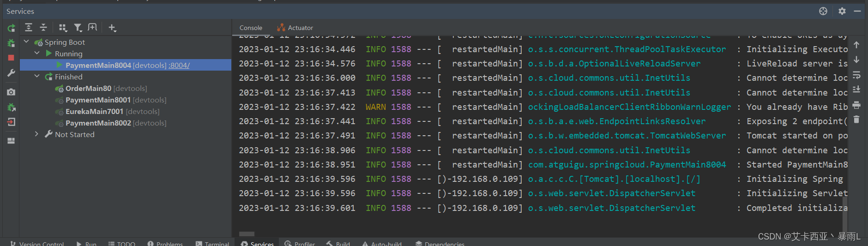Select EurekaMain7001 in Finished list

[94, 111]
